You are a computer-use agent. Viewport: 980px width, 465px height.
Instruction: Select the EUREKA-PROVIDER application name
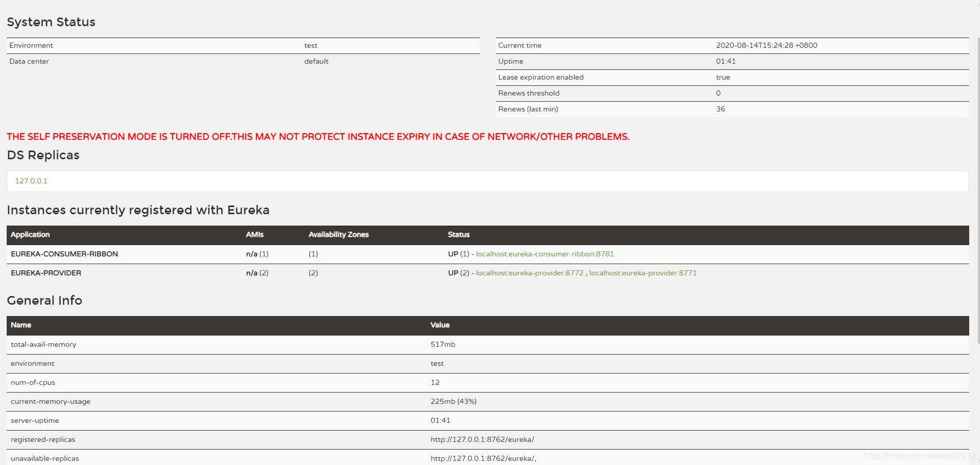coord(46,273)
